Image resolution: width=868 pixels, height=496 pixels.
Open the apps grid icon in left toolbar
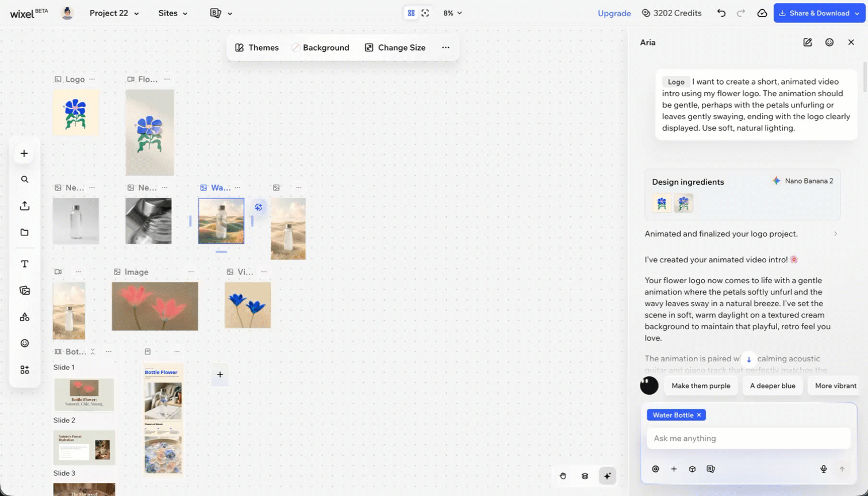(24, 370)
